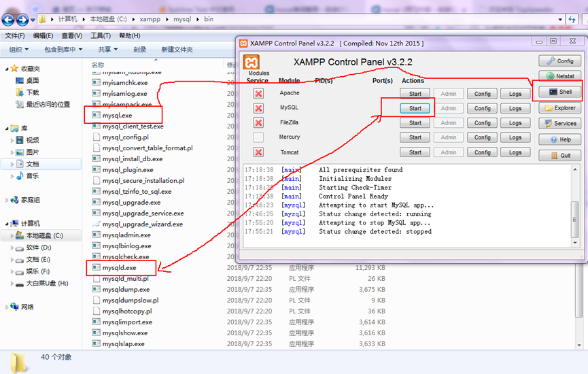The image size is (588, 374).
Task: Open 工具(T) menu
Action: [x=101, y=35]
